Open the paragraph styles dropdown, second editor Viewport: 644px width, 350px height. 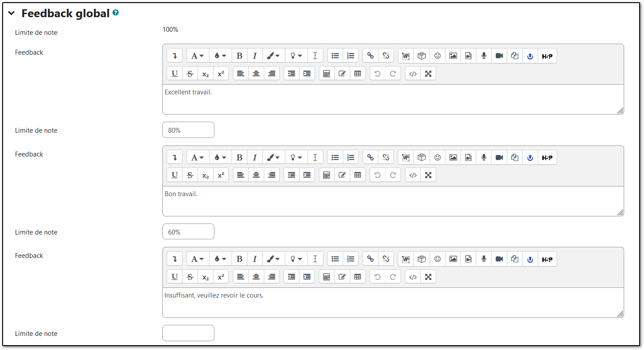click(198, 157)
